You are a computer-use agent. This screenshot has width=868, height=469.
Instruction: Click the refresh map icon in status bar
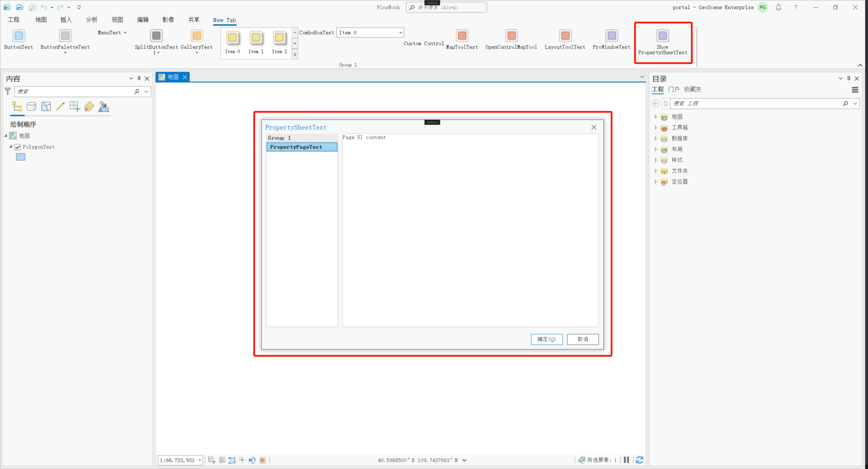640,460
